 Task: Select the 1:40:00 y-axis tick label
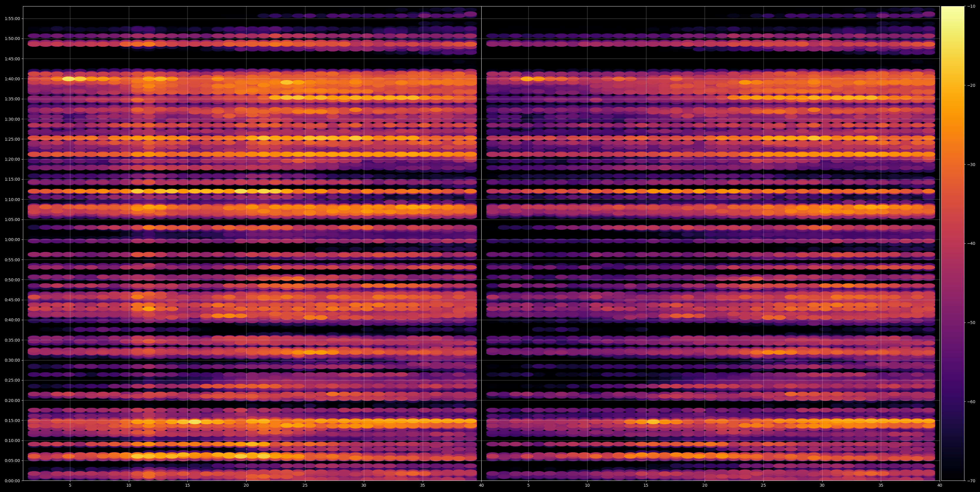point(12,79)
